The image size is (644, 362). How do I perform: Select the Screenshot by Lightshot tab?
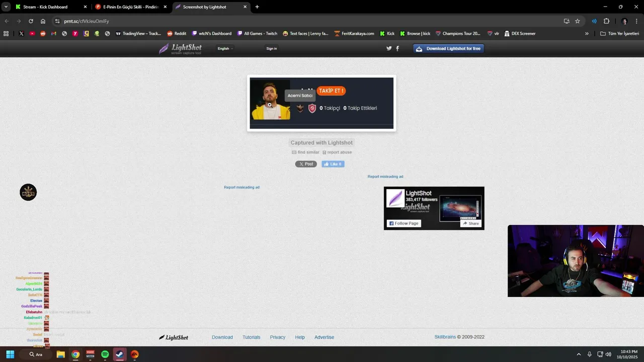coord(211,7)
